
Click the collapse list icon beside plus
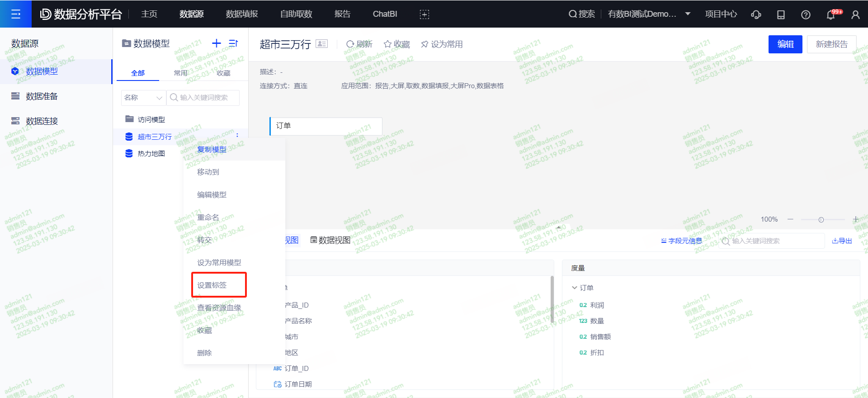click(x=233, y=43)
